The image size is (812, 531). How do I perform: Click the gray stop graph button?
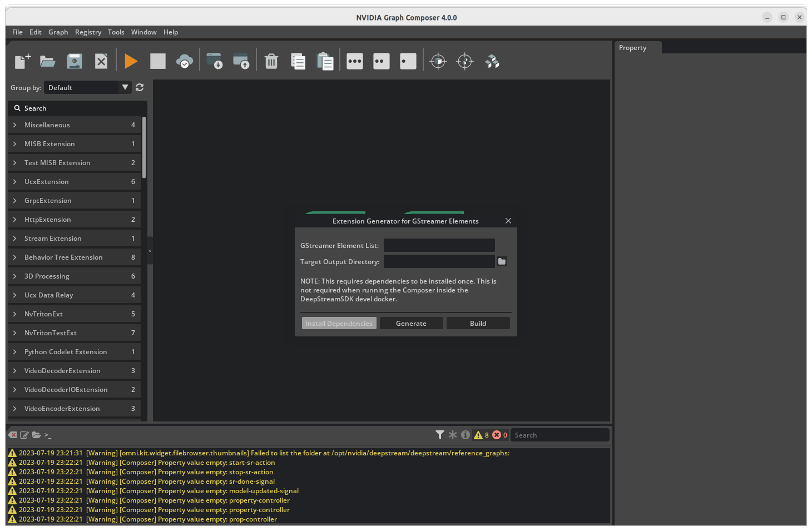(158, 61)
